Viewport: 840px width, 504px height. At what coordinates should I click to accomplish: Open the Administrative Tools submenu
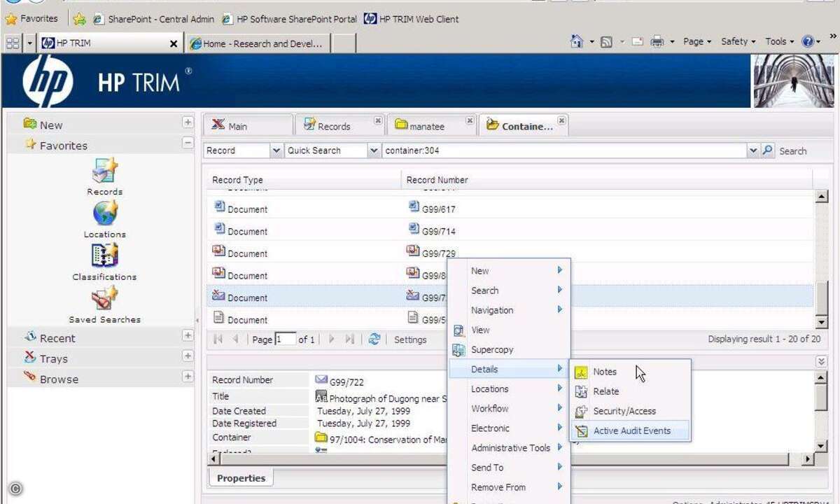(x=510, y=448)
